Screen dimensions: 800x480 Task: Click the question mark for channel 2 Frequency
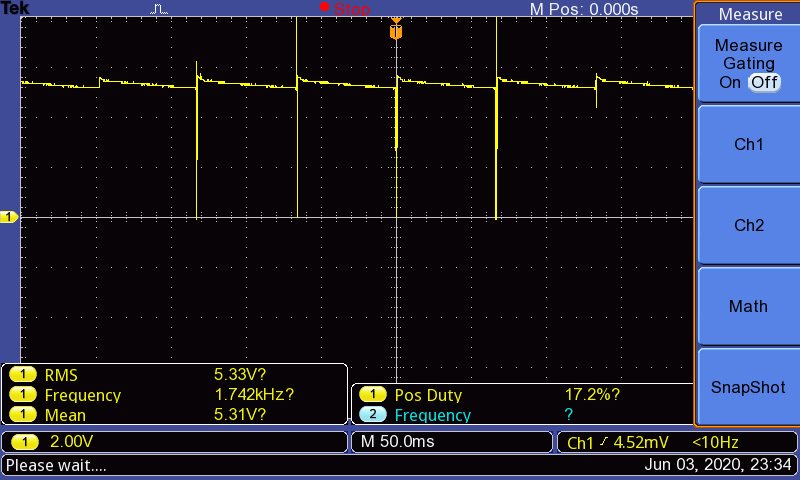568,414
